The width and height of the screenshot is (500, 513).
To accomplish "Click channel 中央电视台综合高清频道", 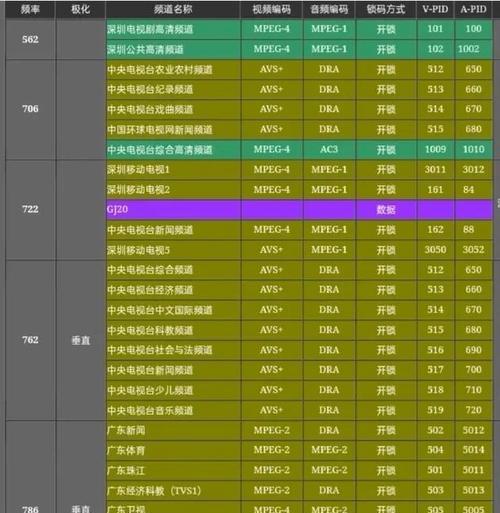I will (174, 149).
